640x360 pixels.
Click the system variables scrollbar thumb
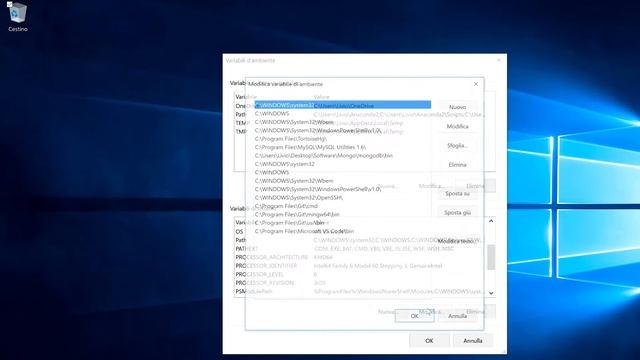491,257
